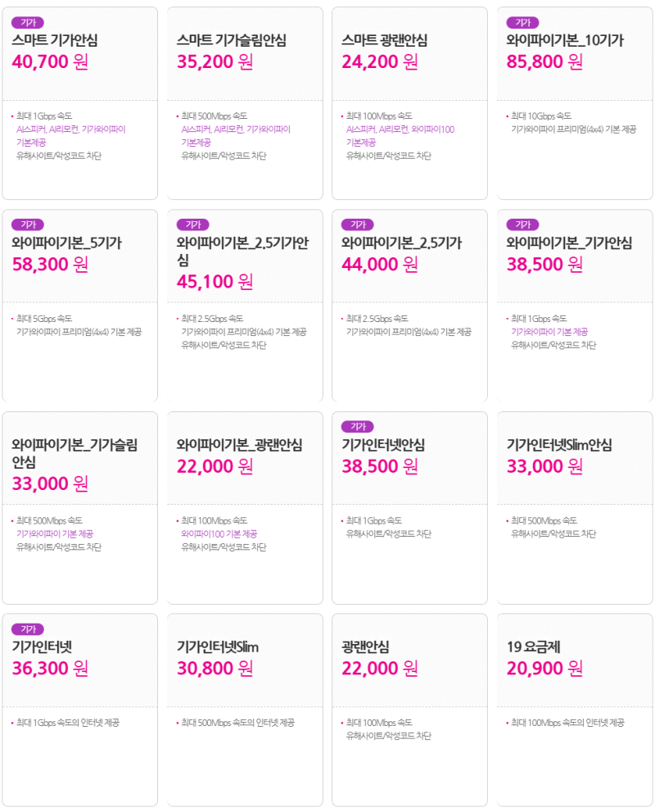Viewport: 655px width, 812px height.
Task: Click the 기가 badge on 와이파이기본_2.5기가 44,000원
Action: tap(358, 225)
